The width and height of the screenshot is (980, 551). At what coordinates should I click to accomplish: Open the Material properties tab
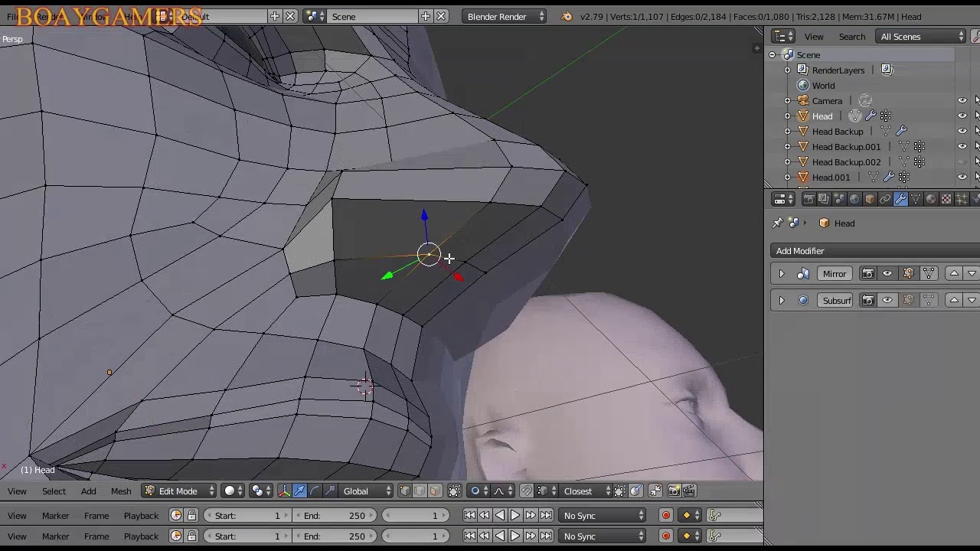931,200
